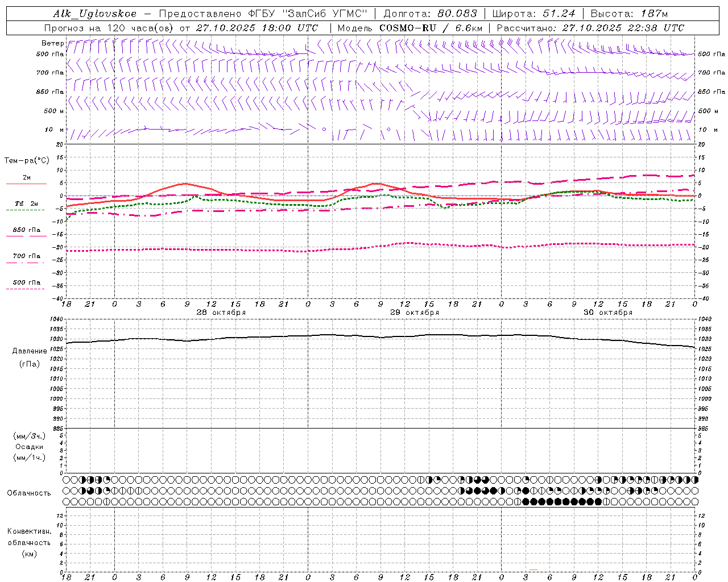
Task: Select the Долгота: 80.083 value
Action: (431, 14)
